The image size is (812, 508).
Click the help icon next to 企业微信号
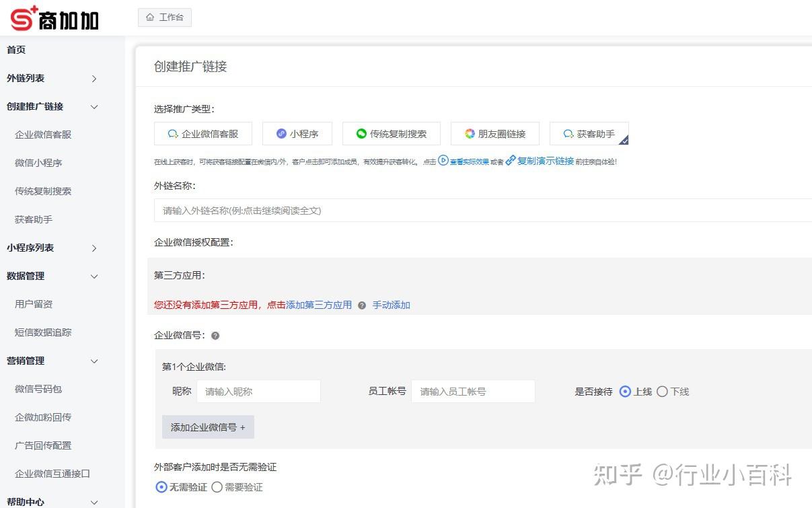(215, 335)
